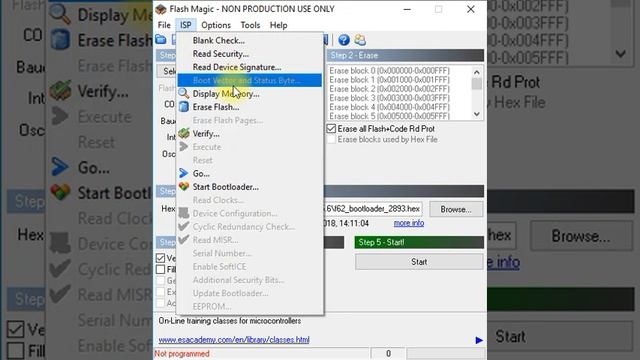Image resolution: width=640 pixels, height=360 pixels.
Task: Close the Flash Magic window
Action: tap(471, 9)
